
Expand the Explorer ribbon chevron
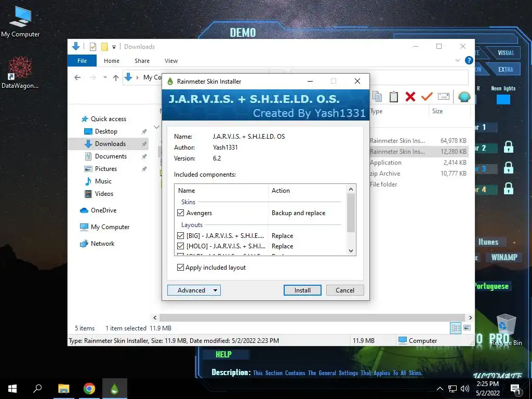point(457,60)
